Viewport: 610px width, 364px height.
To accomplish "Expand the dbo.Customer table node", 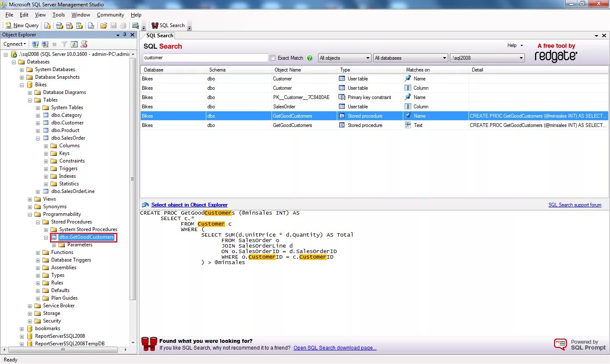I will [x=38, y=123].
